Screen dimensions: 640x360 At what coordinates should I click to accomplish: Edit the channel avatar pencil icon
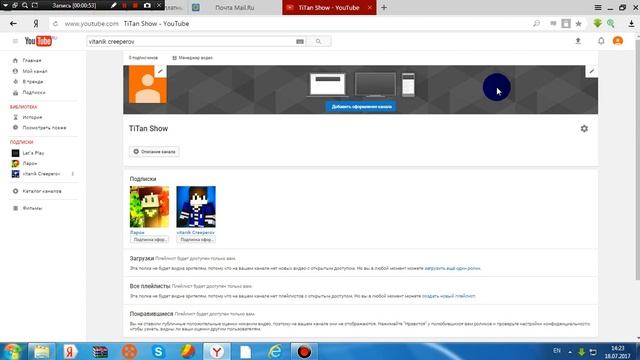tap(160, 71)
